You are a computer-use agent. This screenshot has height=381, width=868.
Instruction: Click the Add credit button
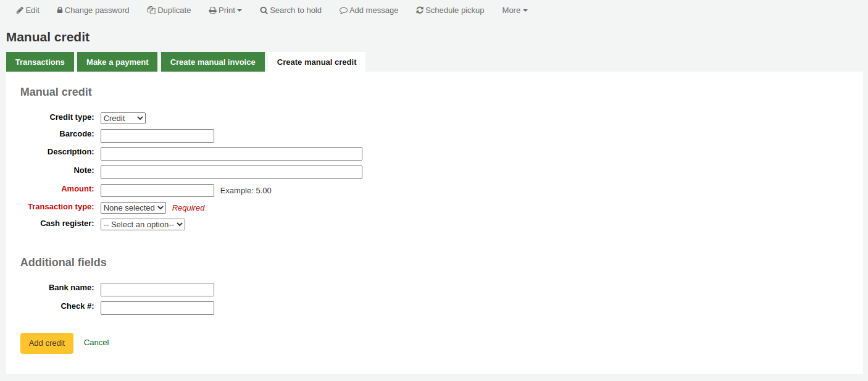(46, 343)
